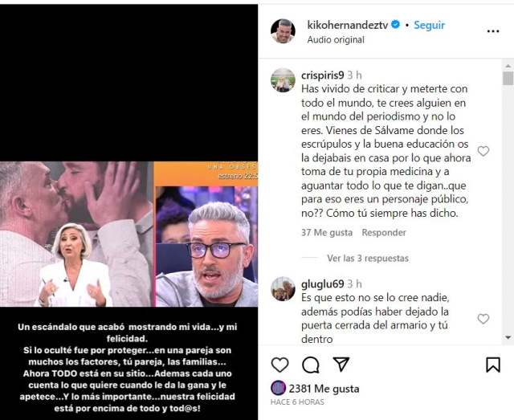Like the post with the heart icon
The height and width of the screenshot is (420, 514).
(x=280, y=365)
